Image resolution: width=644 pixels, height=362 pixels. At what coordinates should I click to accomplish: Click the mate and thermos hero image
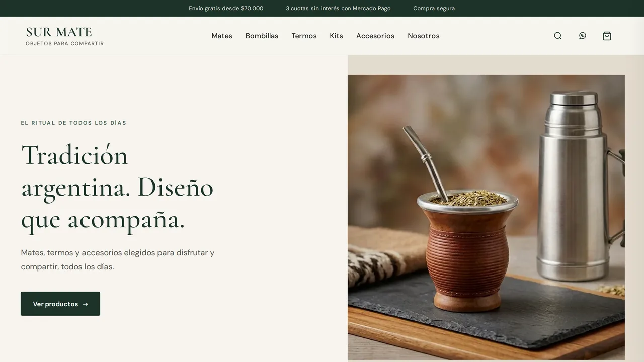486,217
